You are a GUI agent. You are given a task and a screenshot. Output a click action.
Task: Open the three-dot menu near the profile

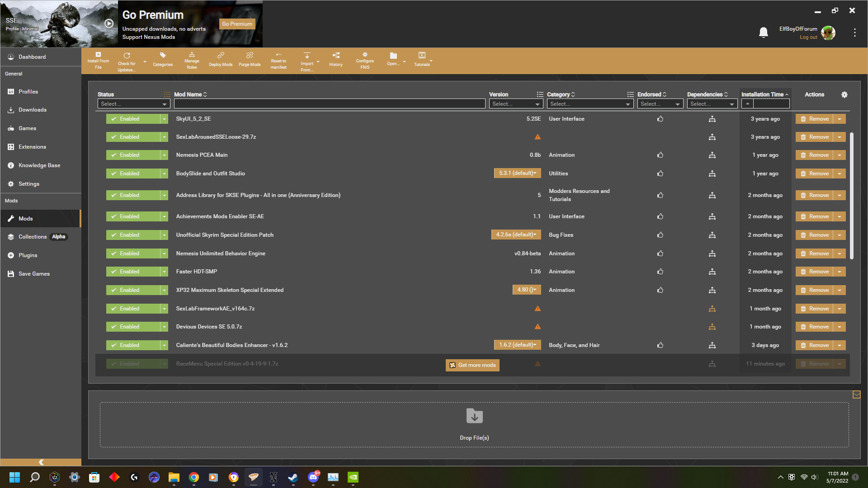click(x=854, y=33)
